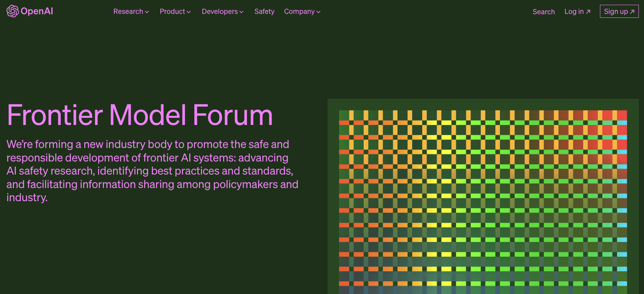
Task: Expand the Developers dropdown chevron
Action: point(241,12)
